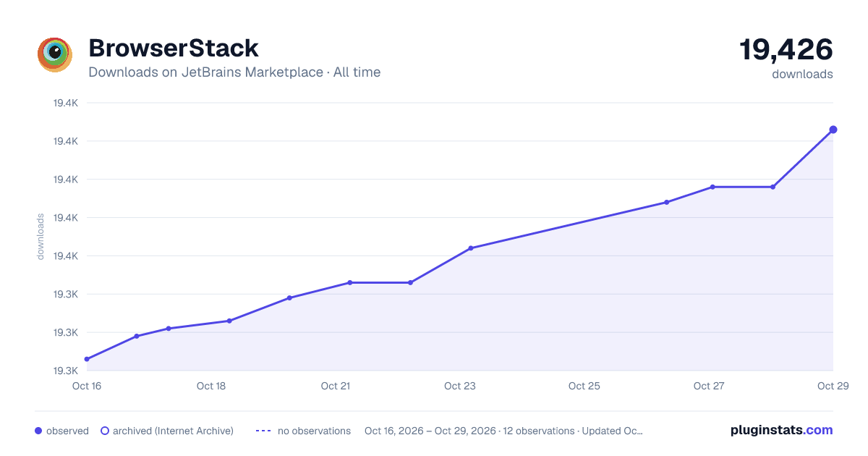Screen dimensions: 868x456
Task: Click the Oct 25 axis label
Action: coord(584,386)
